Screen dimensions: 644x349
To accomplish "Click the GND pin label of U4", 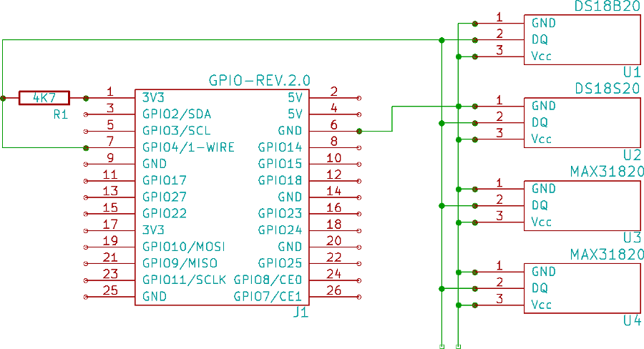I will [544, 272].
